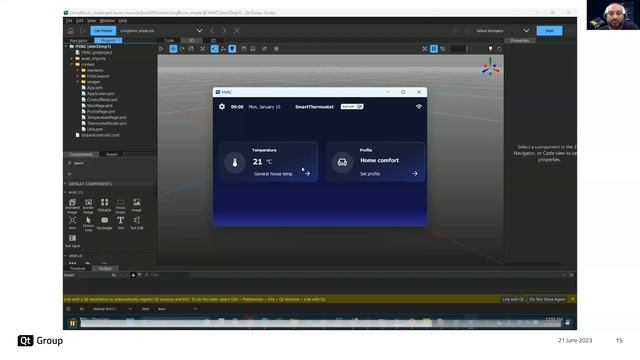
Task: Toggle the highlighted move tool in 3D toolbar
Action: (x=173, y=49)
